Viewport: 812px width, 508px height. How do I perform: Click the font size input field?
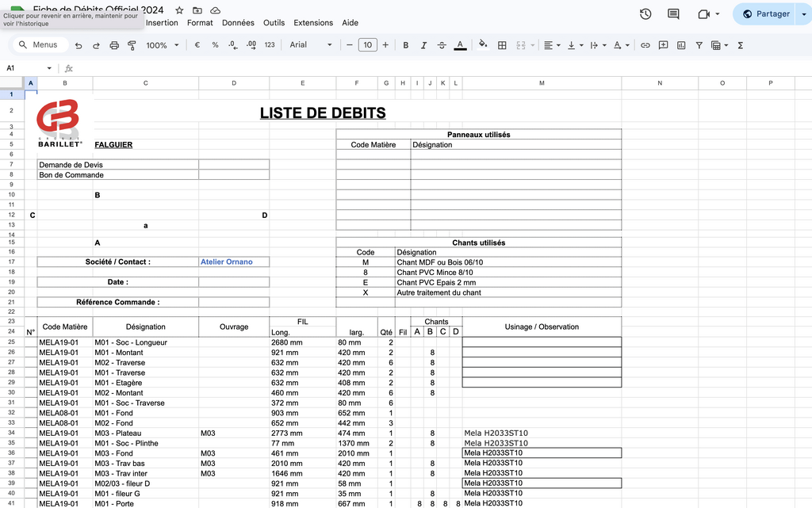(x=367, y=45)
